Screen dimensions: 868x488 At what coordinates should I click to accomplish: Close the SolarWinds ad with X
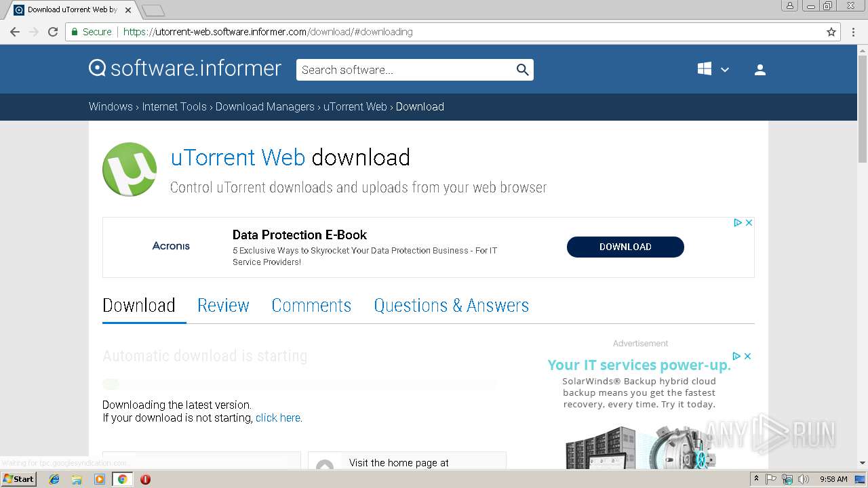coord(747,356)
